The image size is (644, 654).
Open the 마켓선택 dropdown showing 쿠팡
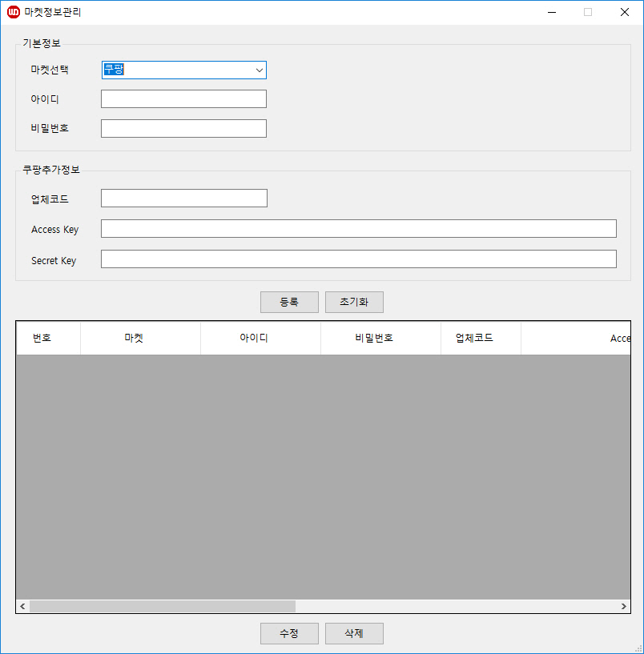point(183,70)
